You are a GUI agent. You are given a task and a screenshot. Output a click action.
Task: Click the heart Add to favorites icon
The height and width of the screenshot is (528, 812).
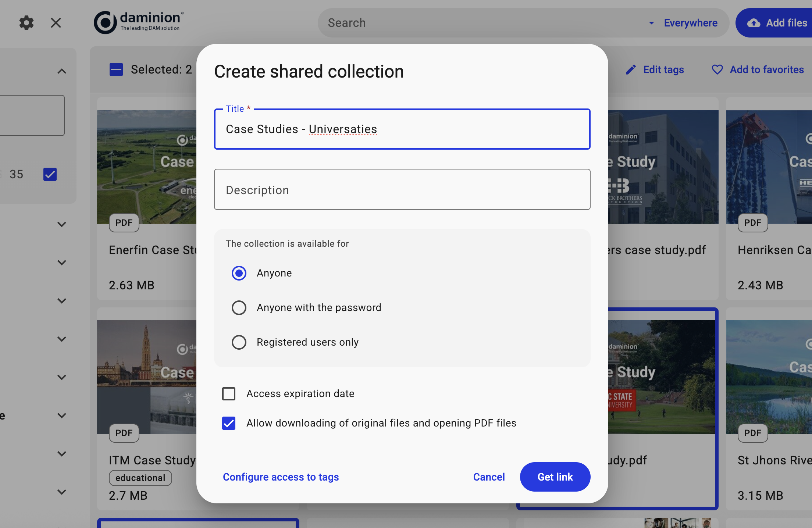point(717,69)
